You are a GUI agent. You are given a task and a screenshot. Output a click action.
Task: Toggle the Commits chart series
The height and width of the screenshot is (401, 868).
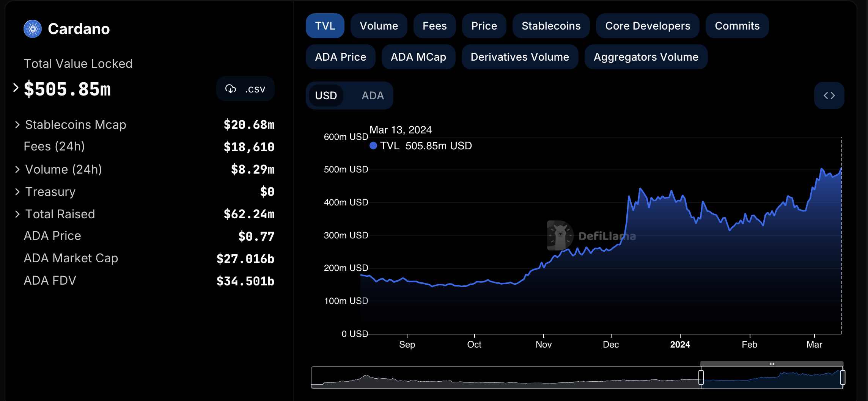(x=737, y=26)
